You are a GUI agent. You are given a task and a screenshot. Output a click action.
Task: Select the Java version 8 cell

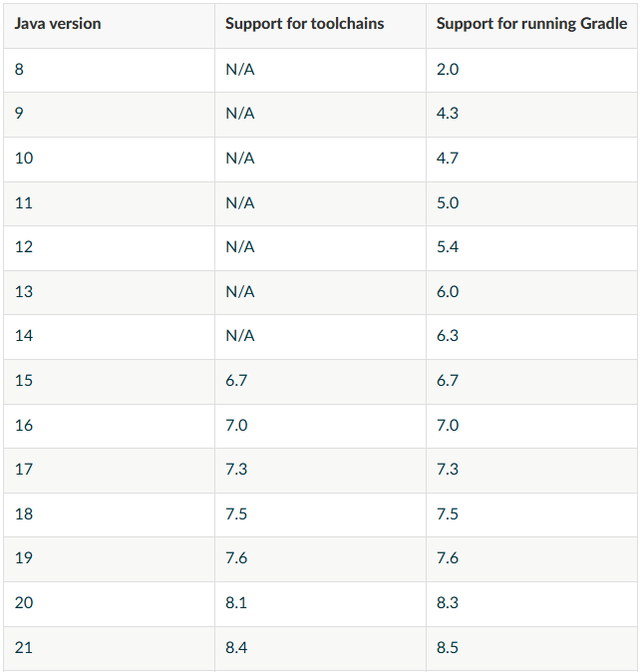pos(19,70)
